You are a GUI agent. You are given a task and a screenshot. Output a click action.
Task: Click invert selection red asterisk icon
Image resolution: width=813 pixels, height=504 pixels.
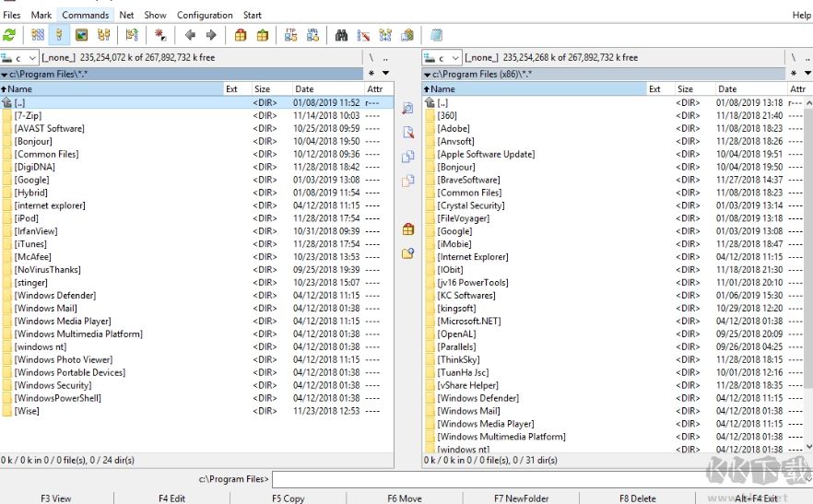[x=160, y=35]
